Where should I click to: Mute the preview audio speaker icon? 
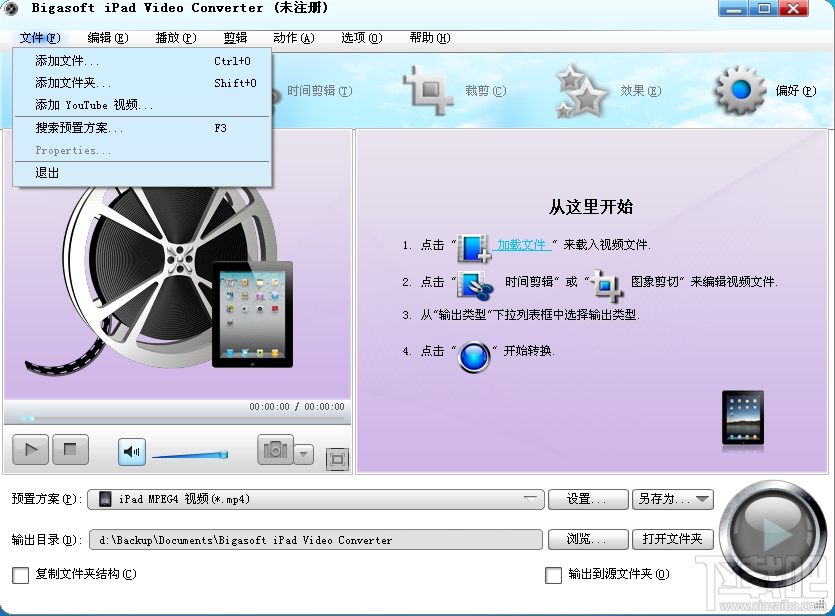click(x=131, y=451)
